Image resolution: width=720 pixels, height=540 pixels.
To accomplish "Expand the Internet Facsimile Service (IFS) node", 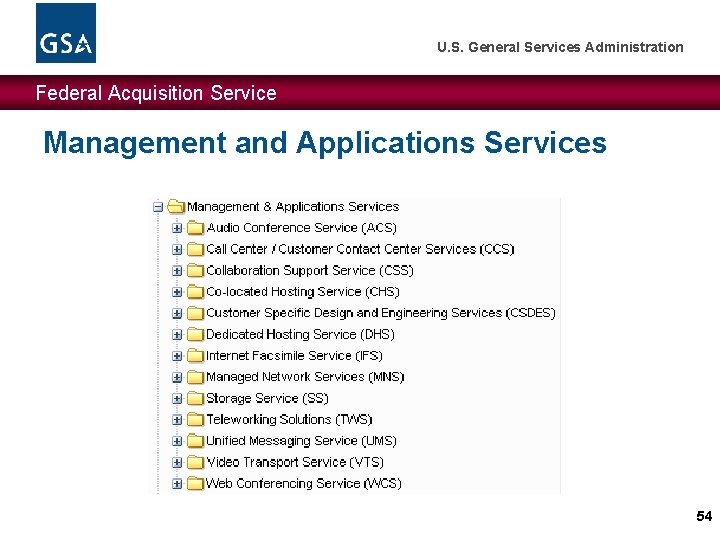I will (x=177, y=356).
